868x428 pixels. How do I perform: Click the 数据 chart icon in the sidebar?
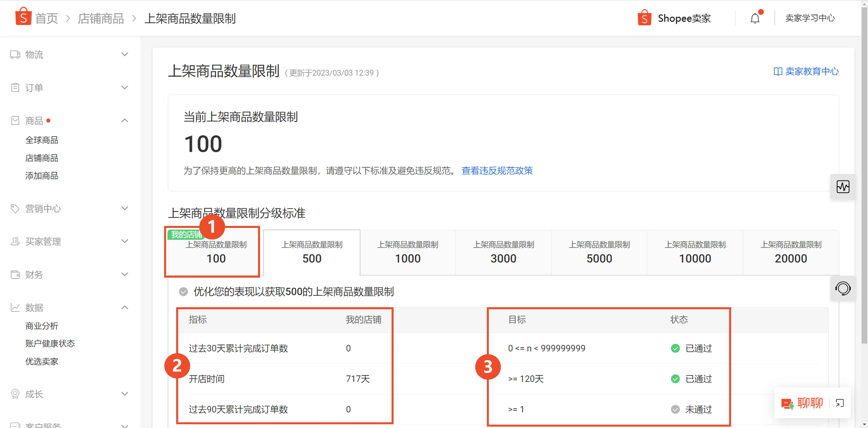click(15, 307)
